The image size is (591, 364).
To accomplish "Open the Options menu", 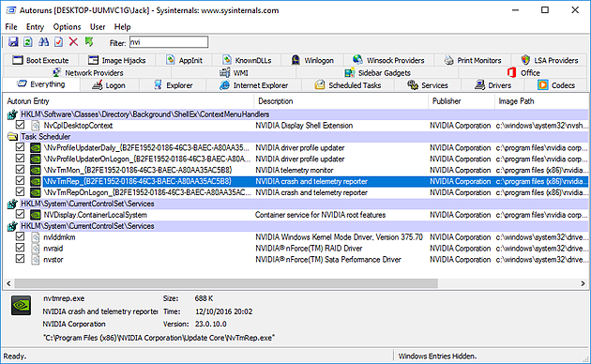I will (x=67, y=27).
